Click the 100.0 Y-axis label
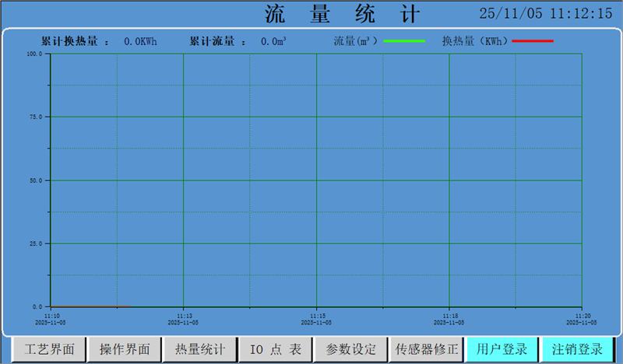 (x=33, y=54)
